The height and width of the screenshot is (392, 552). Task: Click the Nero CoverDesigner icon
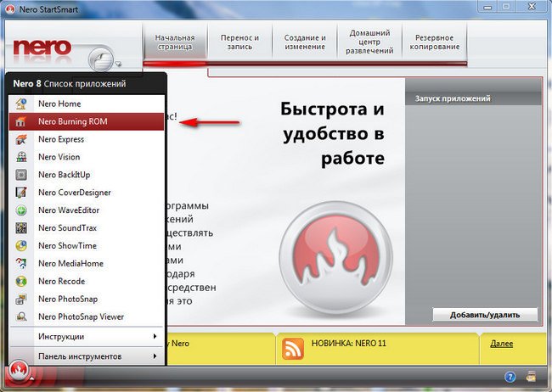click(21, 193)
